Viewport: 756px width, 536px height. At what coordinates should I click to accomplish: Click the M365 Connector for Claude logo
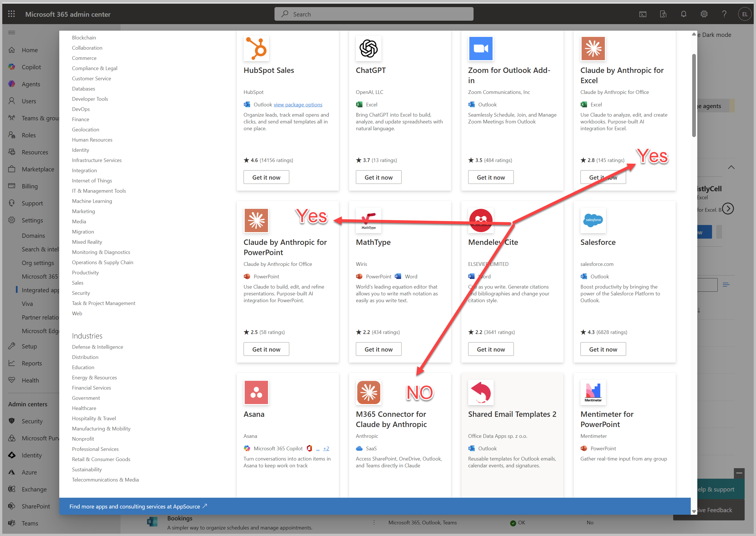coord(368,392)
